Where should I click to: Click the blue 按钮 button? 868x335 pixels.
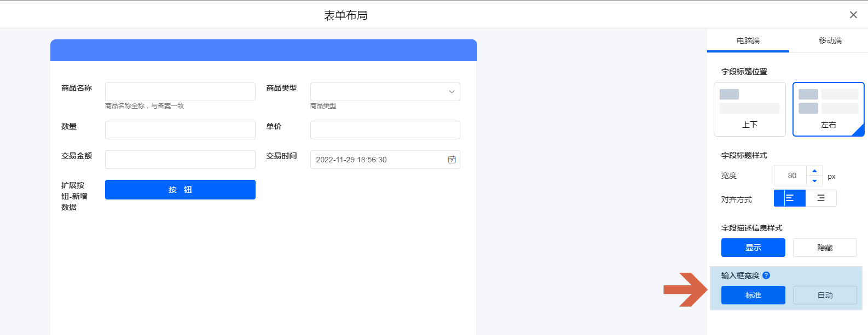[180, 190]
